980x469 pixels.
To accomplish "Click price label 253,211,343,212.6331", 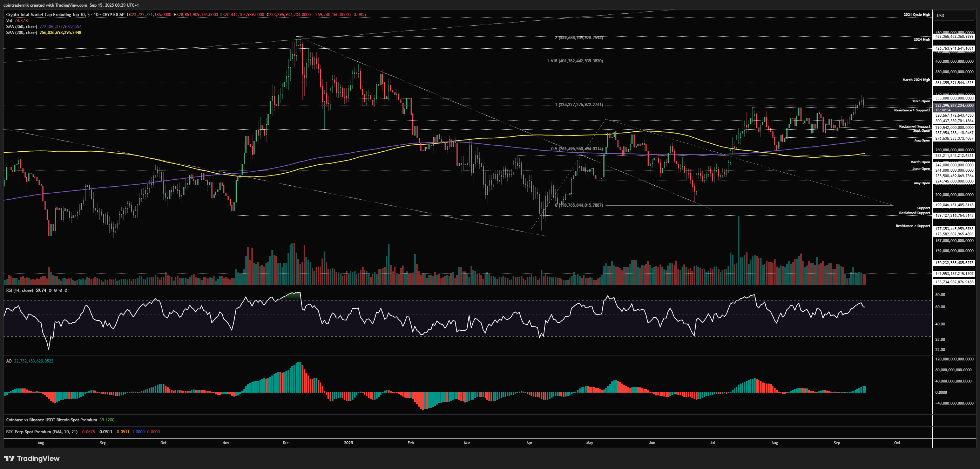I will (954, 156).
